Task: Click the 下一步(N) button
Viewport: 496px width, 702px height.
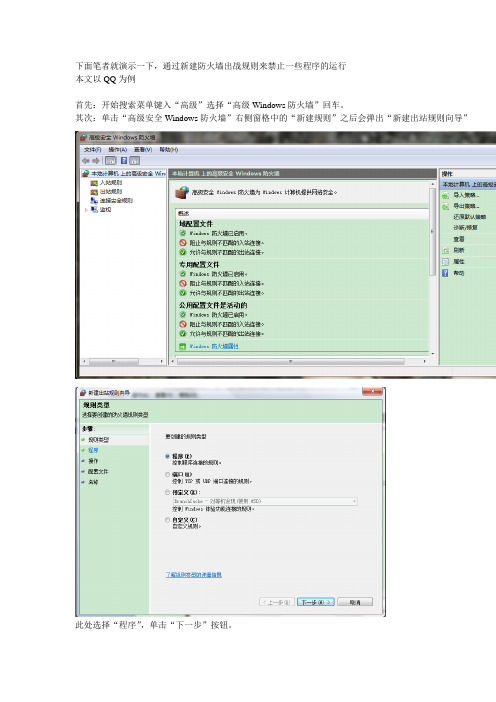Action: [x=316, y=602]
